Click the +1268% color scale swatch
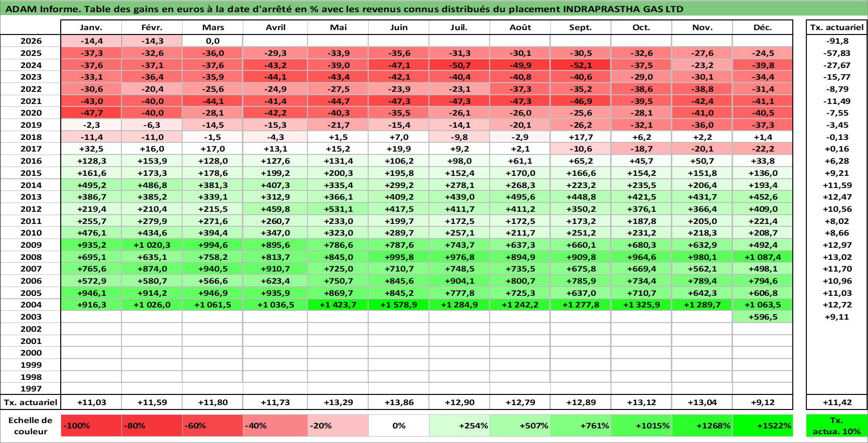 click(x=702, y=426)
